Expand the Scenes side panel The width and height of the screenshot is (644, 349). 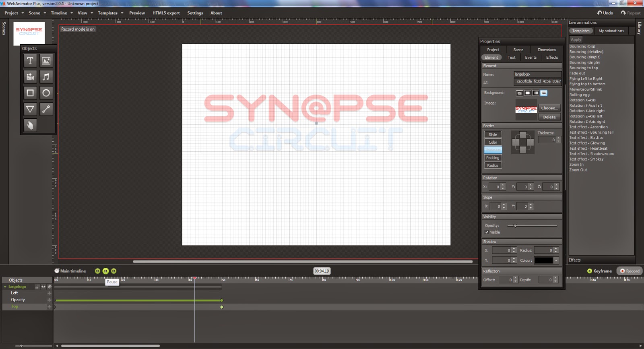[x=4, y=28]
